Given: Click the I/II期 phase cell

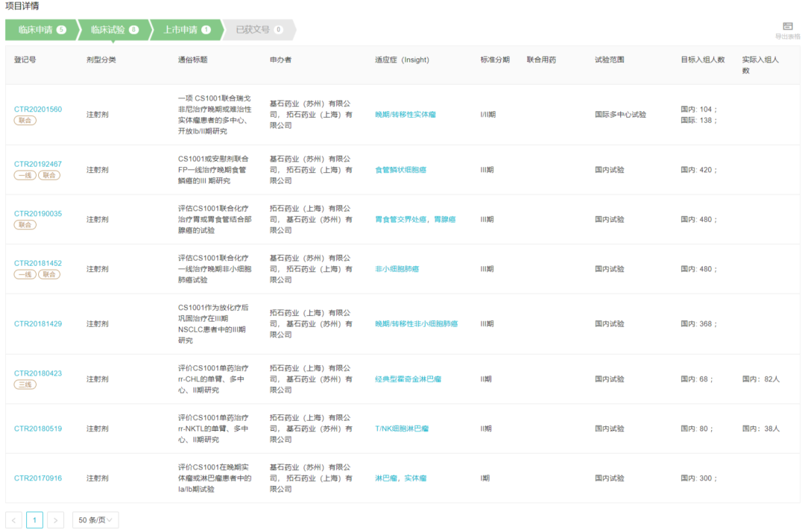Looking at the screenshot, I should pos(487,115).
